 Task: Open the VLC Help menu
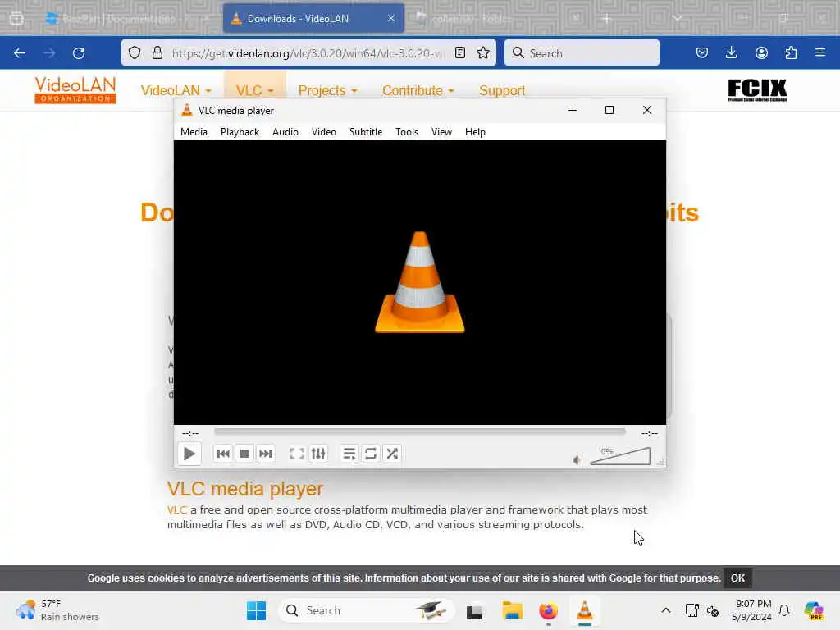[x=475, y=132]
